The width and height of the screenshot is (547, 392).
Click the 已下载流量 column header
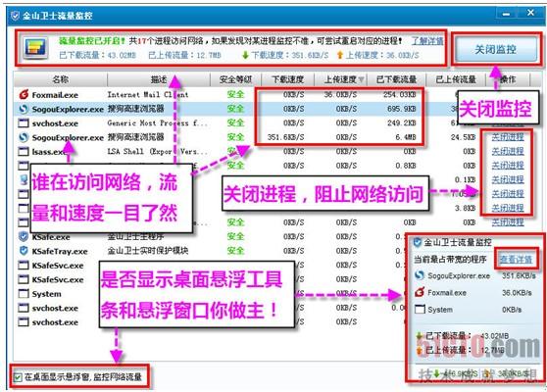pos(396,79)
